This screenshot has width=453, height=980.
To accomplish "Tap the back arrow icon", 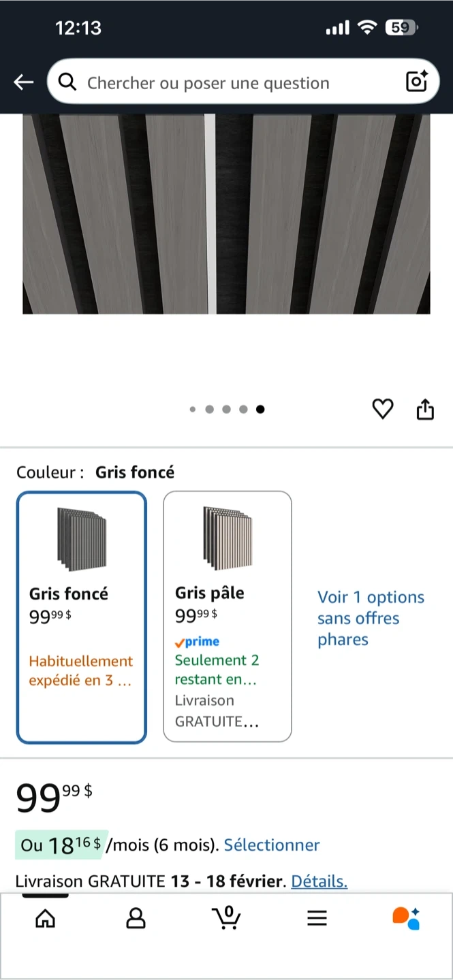I will (x=24, y=83).
